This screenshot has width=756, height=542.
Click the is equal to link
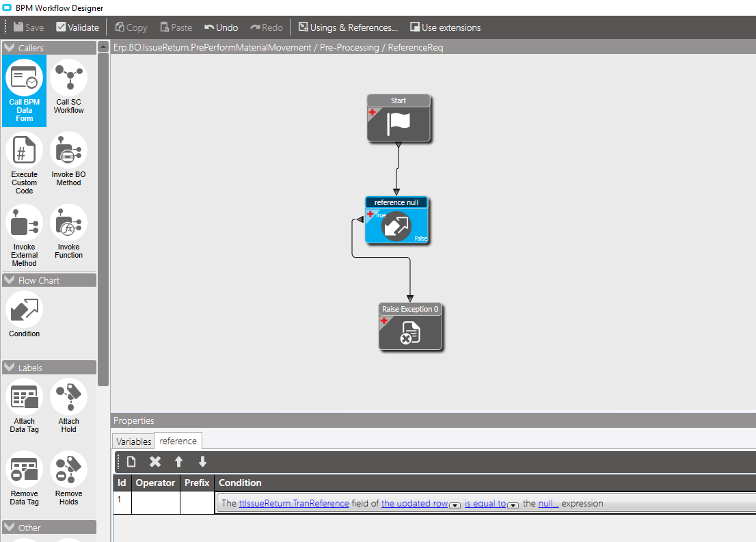point(485,503)
